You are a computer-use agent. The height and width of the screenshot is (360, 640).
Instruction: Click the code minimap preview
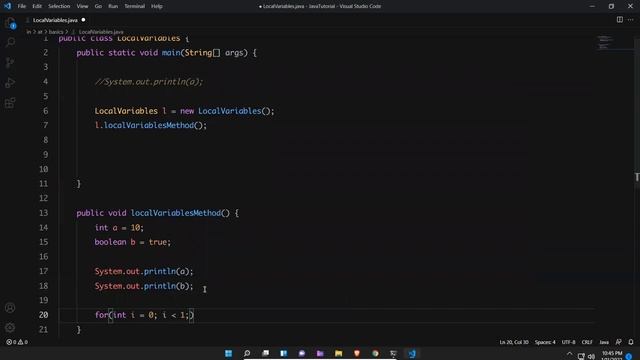[605, 42]
